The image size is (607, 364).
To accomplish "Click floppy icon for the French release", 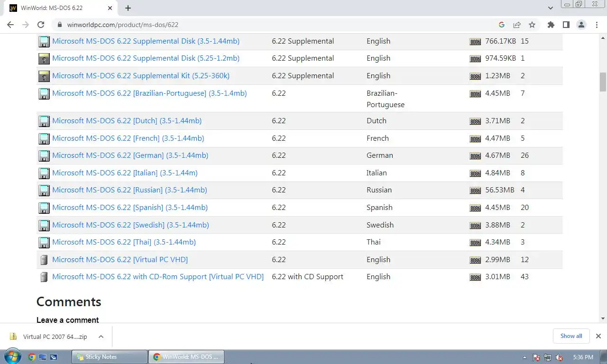I will 44,138.
